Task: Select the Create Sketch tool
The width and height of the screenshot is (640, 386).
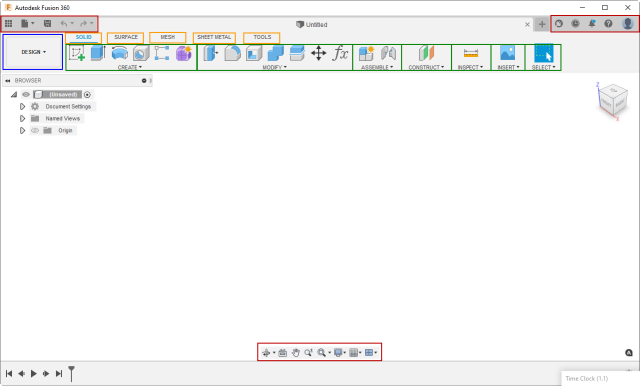Action: pyautogui.click(x=77, y=53)
